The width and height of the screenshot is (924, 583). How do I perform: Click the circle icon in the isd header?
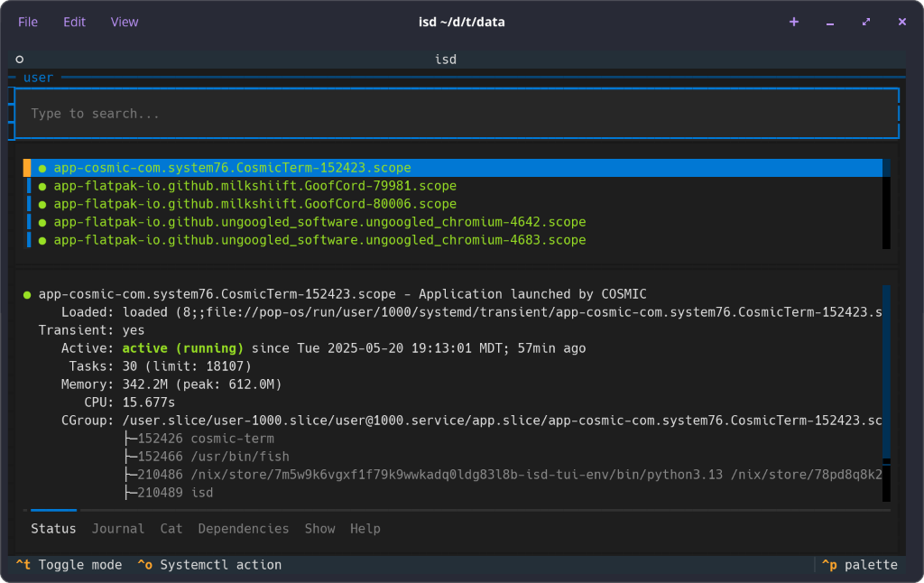(20, 60)
